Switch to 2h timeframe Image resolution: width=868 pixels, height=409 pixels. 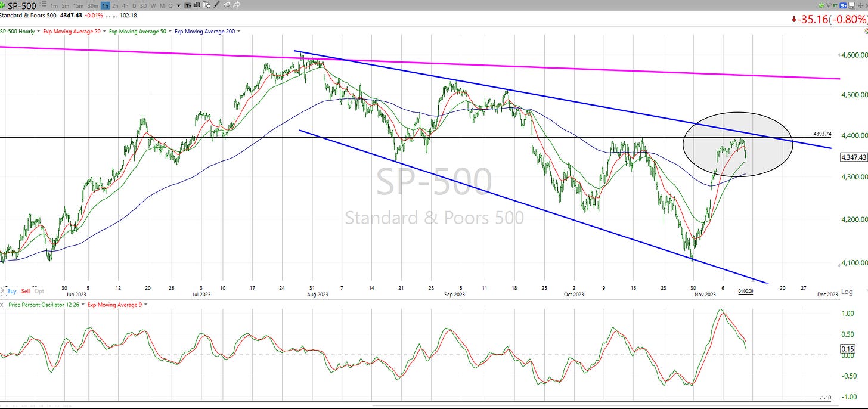point(115,6)
